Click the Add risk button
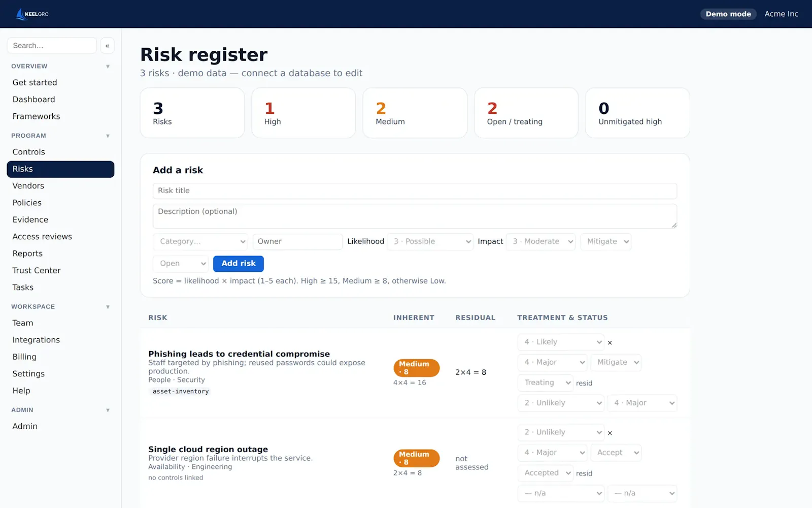The image size is (812, 508). click(x=239, y=264)
